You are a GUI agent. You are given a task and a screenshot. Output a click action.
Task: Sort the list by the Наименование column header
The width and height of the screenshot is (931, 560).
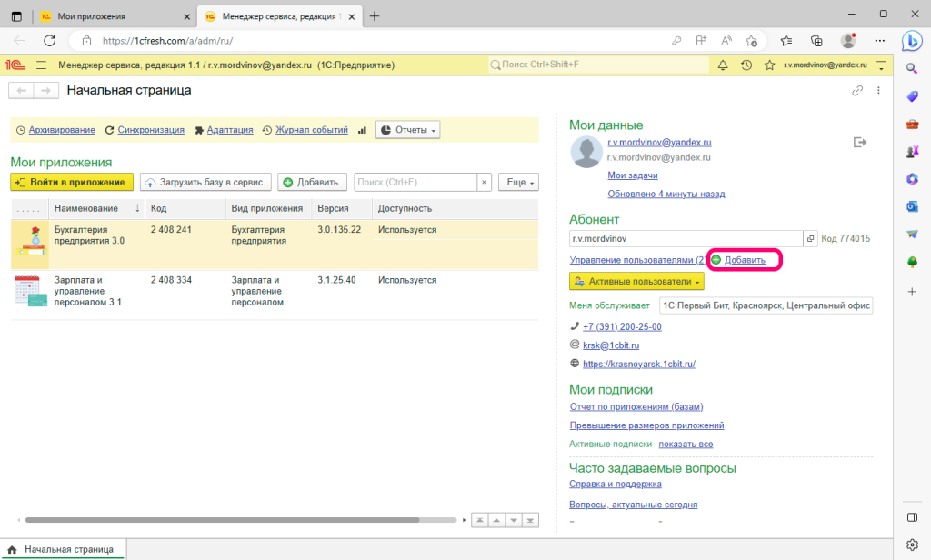click(x=96, y=208)
